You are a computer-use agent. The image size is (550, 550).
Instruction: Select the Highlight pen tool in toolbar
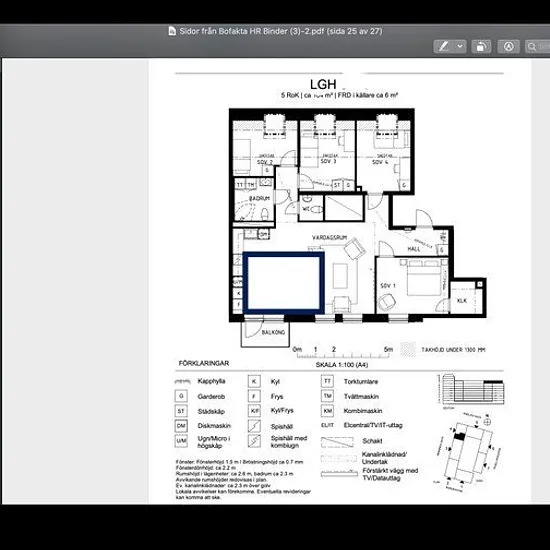pos(444,46)
